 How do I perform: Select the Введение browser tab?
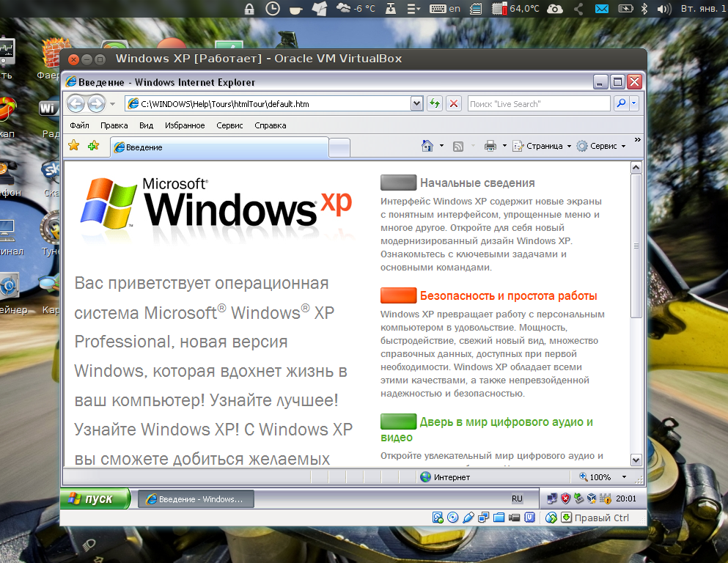pyautogui.click(x=218, y=147)
